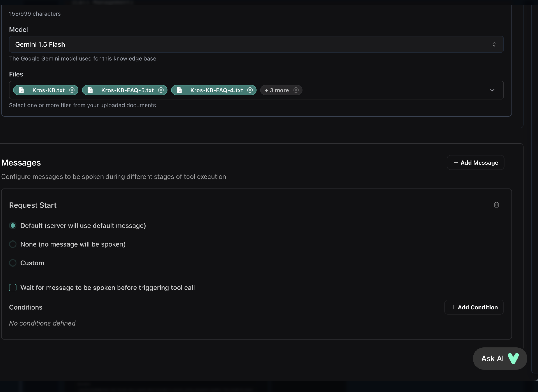Viewport: 538px width, 392px height.
Task: Remove Kros-KB-FAQ-5.txt from selected files
Action: (161, 90)
